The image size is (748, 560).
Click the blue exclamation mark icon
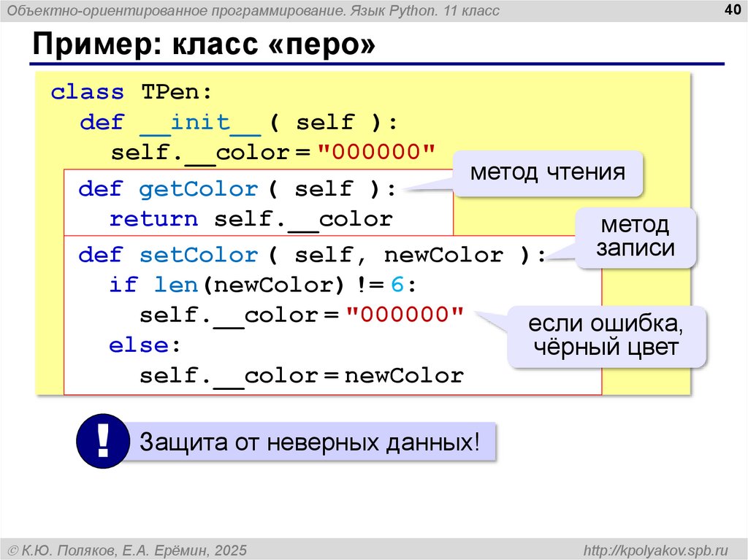pos(103,441)
